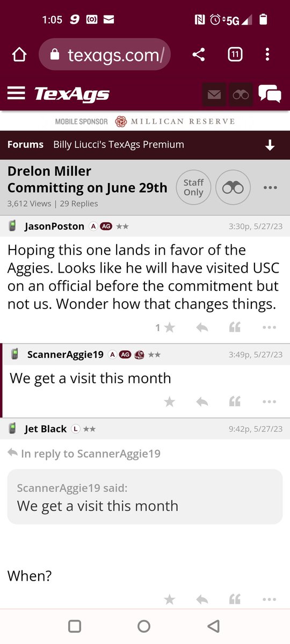
Task: Go to Billy Liucci's TexAgs Premium forum
Action: click(119, 144)
